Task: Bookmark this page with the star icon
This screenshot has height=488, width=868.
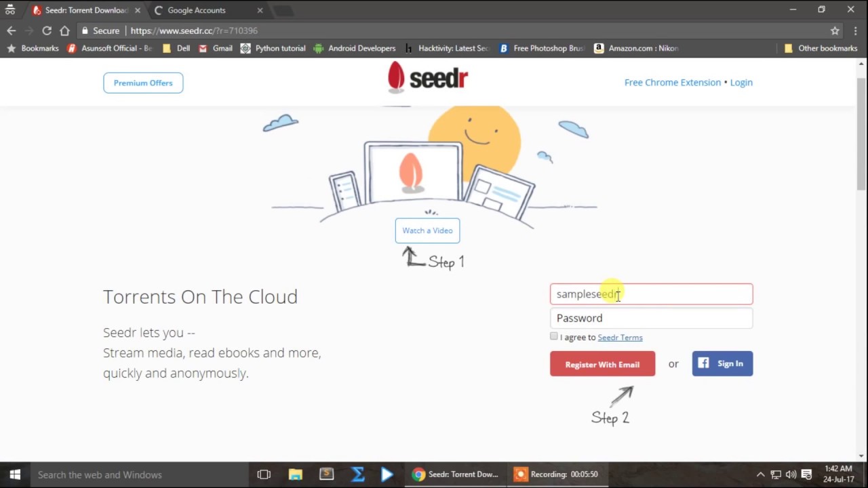Action: click(x=835, y=30)
